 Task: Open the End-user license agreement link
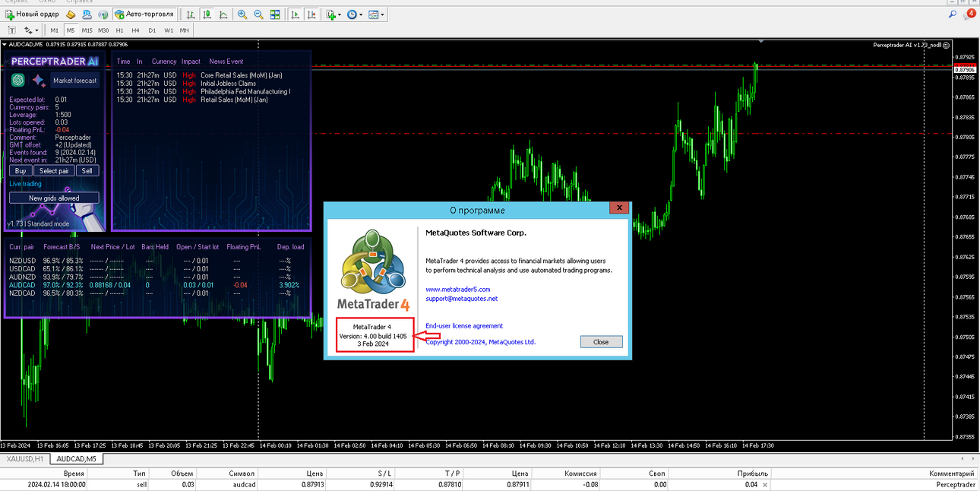464,326
